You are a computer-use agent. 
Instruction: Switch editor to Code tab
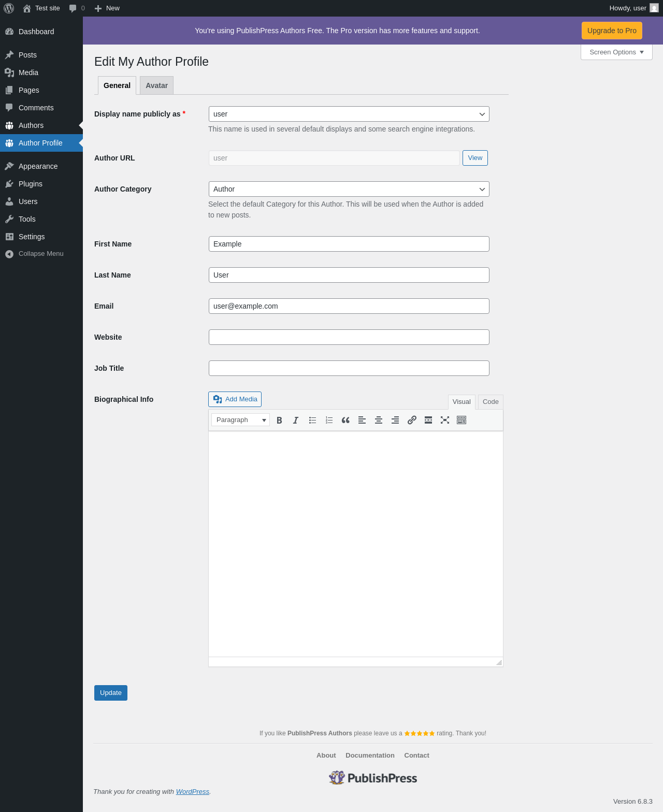point(491,402)
